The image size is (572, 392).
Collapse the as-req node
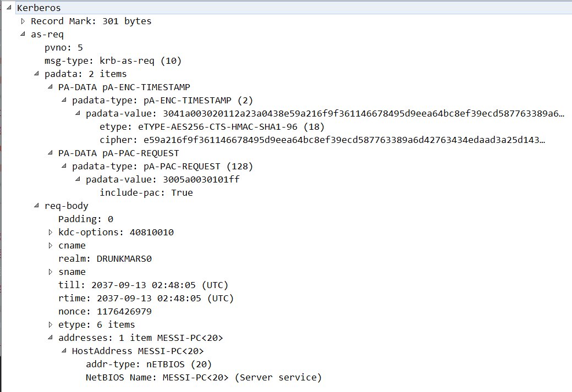(x=23, y=34)
